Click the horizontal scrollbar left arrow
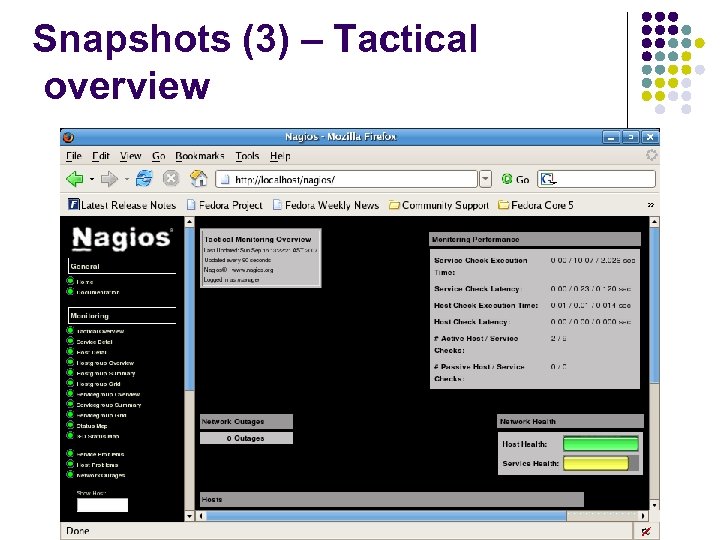Screen dimensions: 720x540 coord(201,516)
